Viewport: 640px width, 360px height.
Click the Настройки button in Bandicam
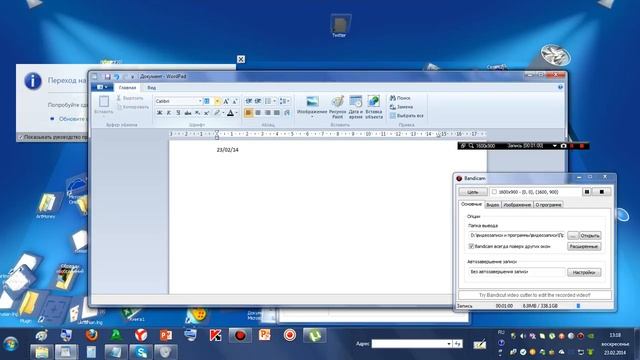pos(584,272)
